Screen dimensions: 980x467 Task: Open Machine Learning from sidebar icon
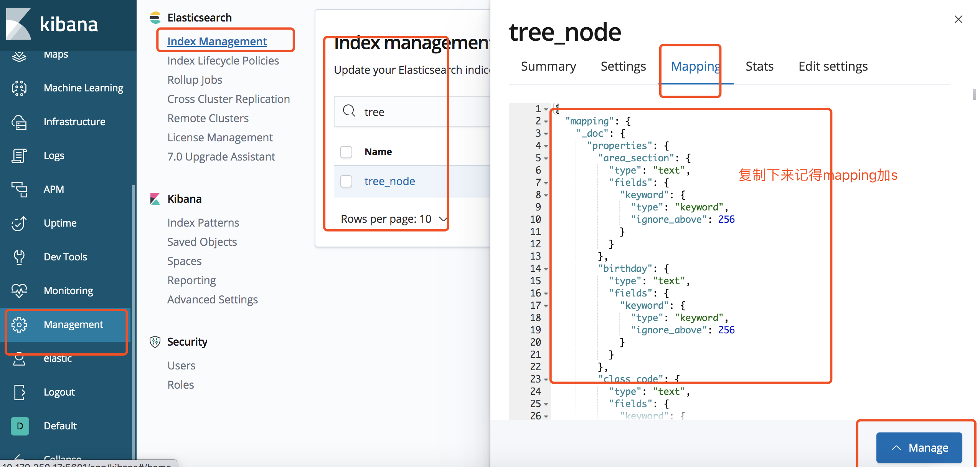point(19,88)
